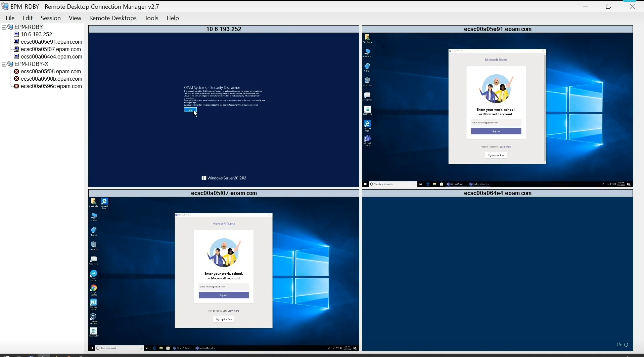
Task: Open Microsoft Teams shortcut on ecsc00a05e91 desktop
Action: pyautogui.click(x=367, y=140)
